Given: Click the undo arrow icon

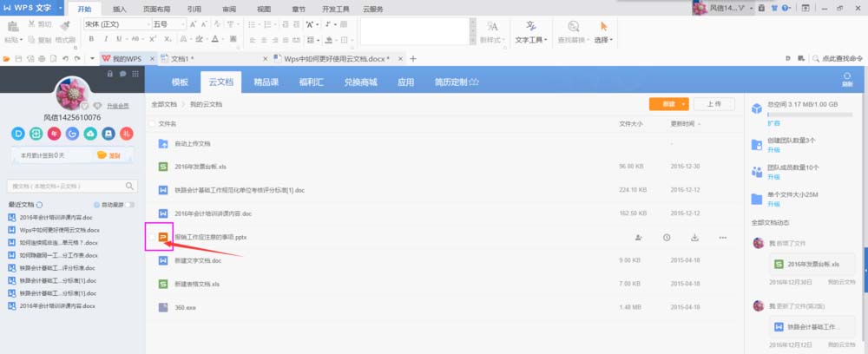Looking at the screenshot, I should click(65, 59).
